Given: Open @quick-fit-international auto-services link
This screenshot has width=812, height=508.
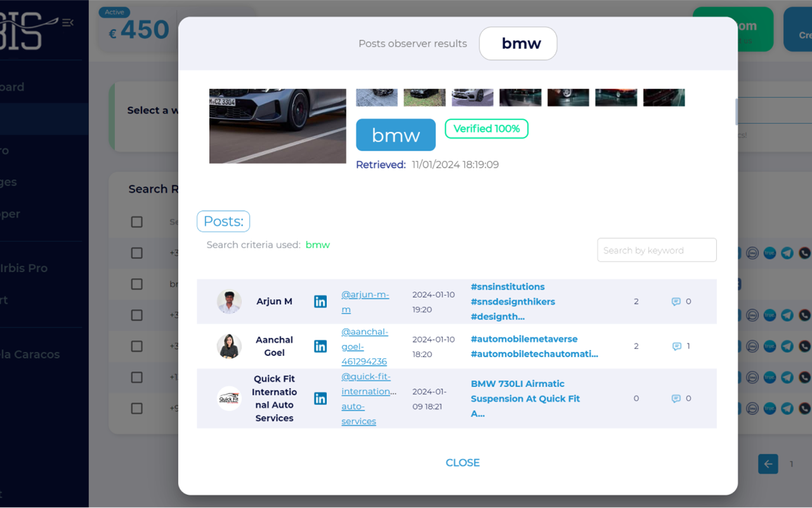Looking at the screenshot, I should coord(369,399).
